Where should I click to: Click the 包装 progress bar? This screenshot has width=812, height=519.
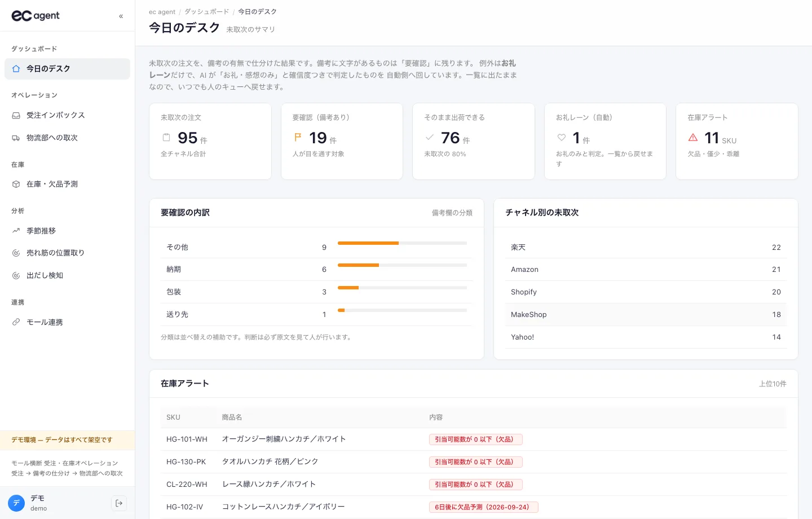click(x=402, y=288)
